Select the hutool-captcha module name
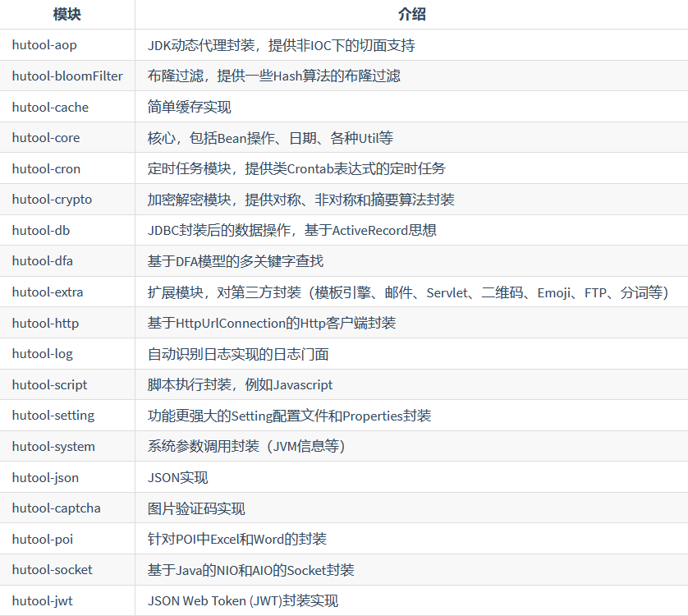The height and width of the screenshot is (616, 688). [x=53, y=508]
